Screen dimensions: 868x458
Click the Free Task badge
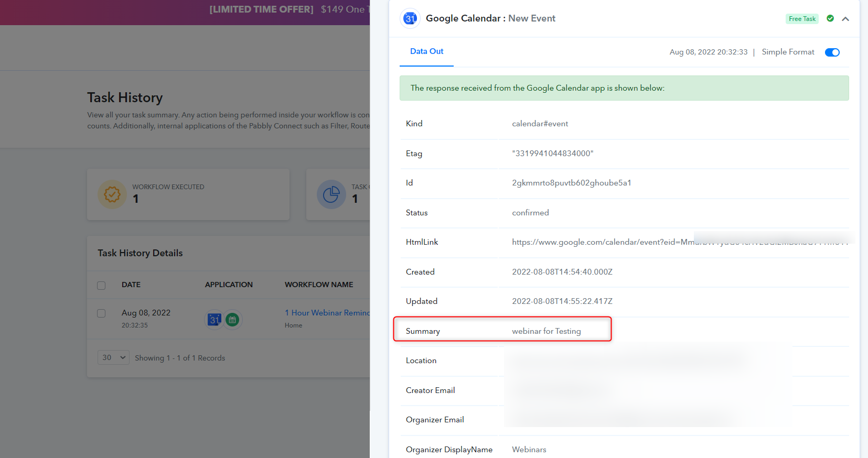[x=802, y=19]
